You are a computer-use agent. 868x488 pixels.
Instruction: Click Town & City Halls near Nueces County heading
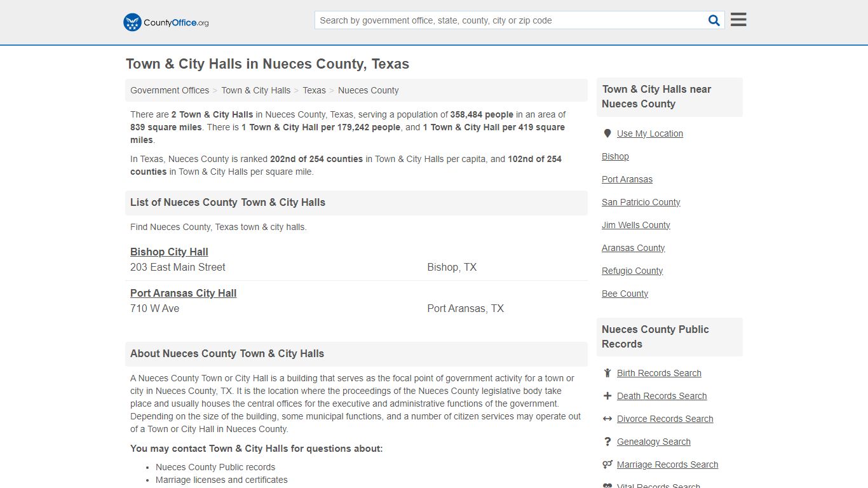point(656,97)
